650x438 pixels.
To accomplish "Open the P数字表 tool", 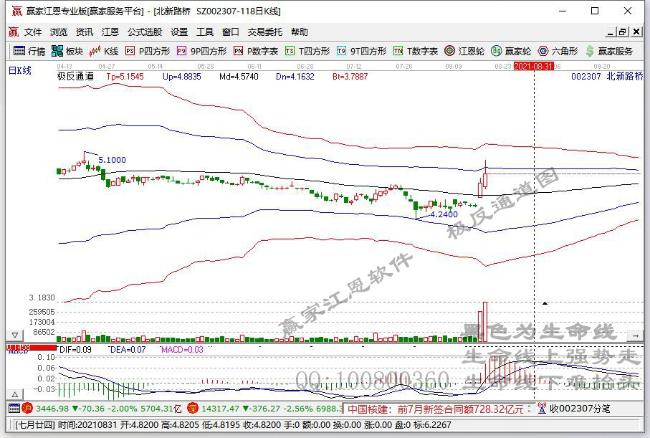I will pyautogui.click(x=255, y=51).
